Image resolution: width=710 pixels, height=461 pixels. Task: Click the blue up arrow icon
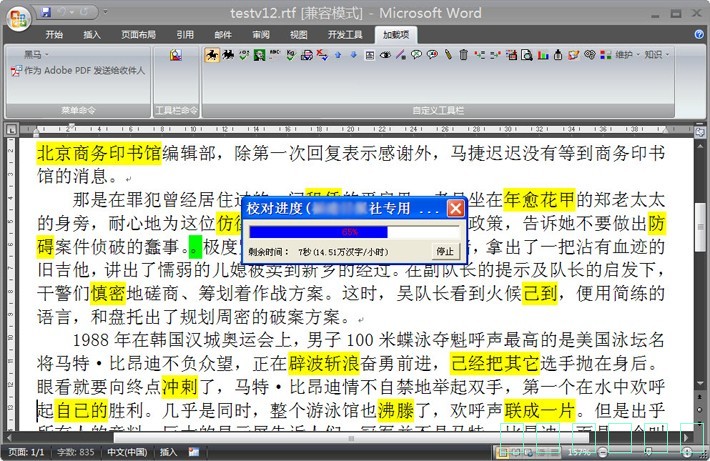pyautogui.click(x=338, y=55)
